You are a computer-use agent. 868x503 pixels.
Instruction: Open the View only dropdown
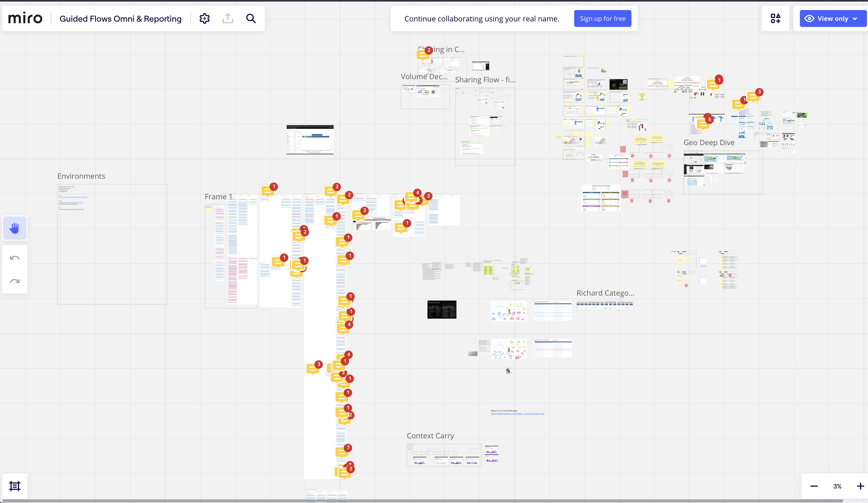(833, 18)
